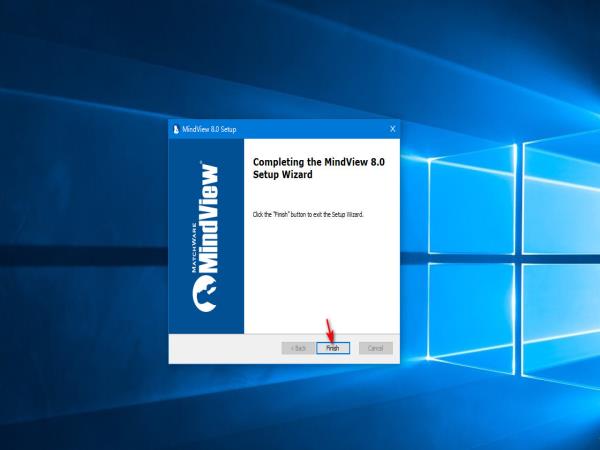600x450 pixels.
Task: Click the disabled Back button
Action: click(298, 348)
